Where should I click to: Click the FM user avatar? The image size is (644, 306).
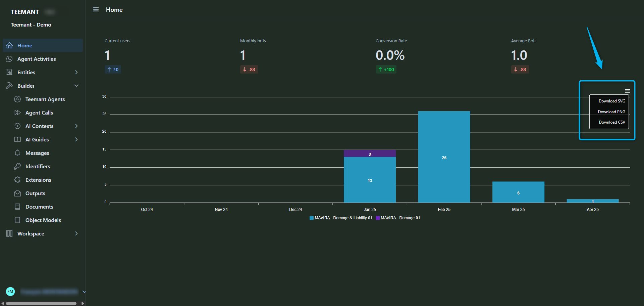point(10,292)
